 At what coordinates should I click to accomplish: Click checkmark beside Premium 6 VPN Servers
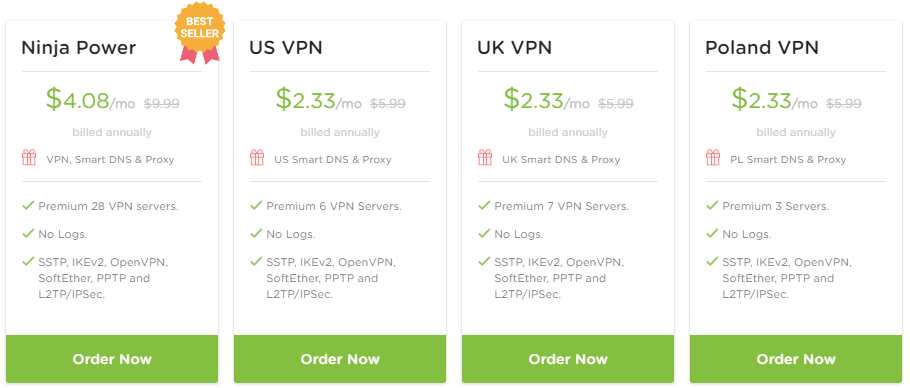tap(256, 205)
